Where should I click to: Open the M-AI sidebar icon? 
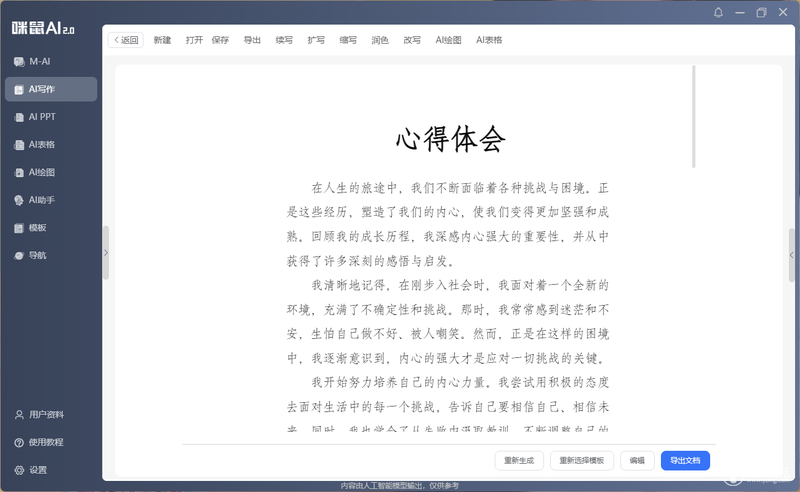pyautogui.click(x=19, y=62)
